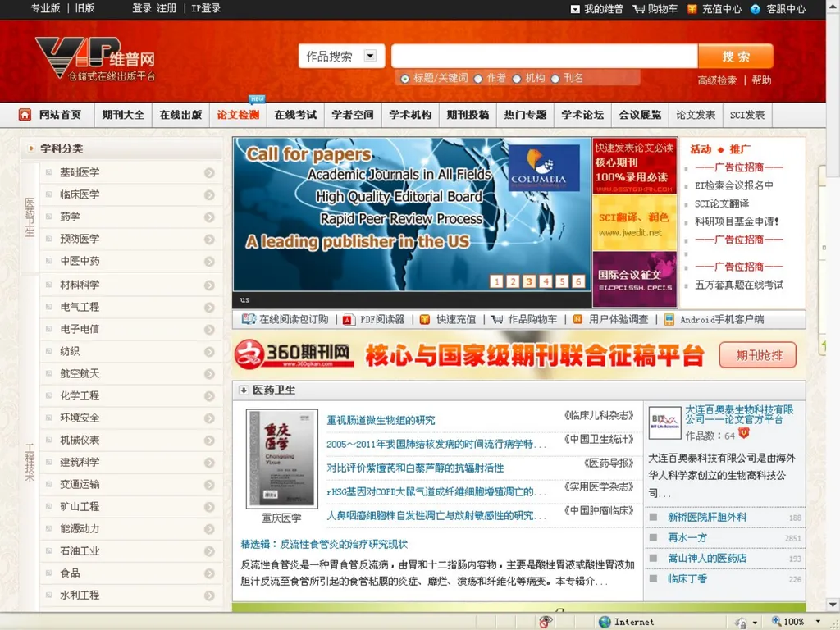The image size is (840, 630).
Task: Click the arrow icon on 航空航天 row
Action: coord(209,373)
